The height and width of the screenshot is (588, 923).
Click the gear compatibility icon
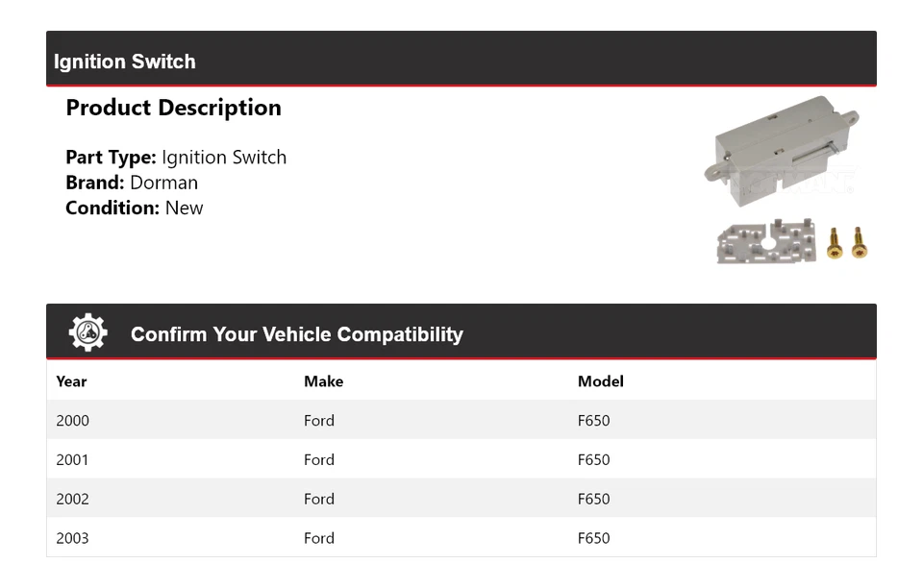pos(87,332)
